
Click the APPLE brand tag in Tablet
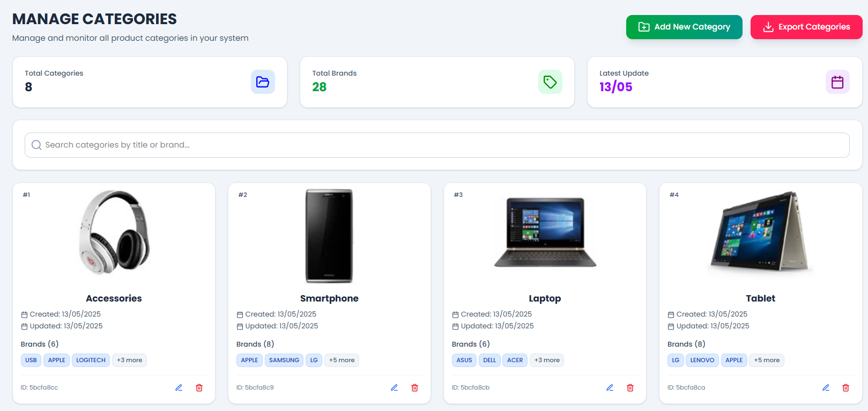pyautogui.click(x=734, y=360)
